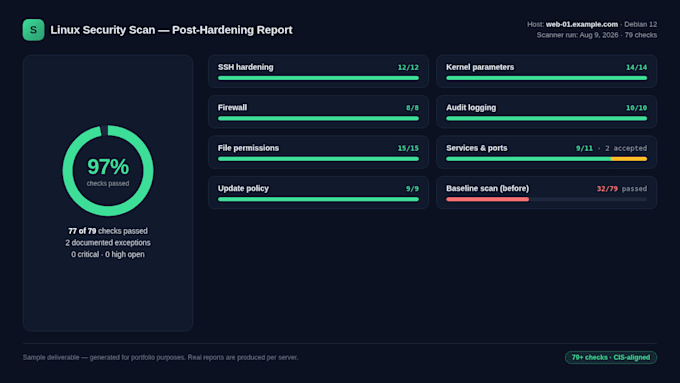Open the SSH hardening card title

(x=245, y=67)
